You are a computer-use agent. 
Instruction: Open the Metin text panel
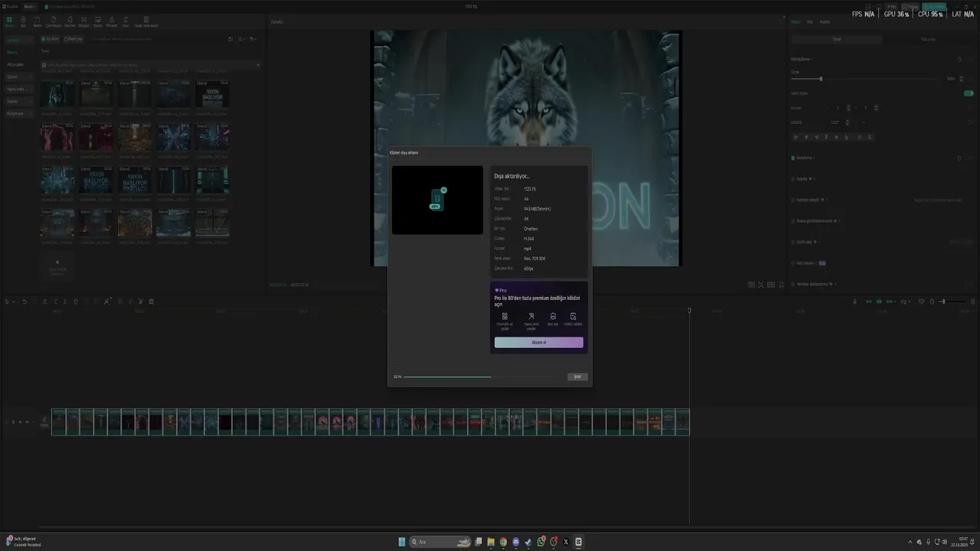[37, 21]
